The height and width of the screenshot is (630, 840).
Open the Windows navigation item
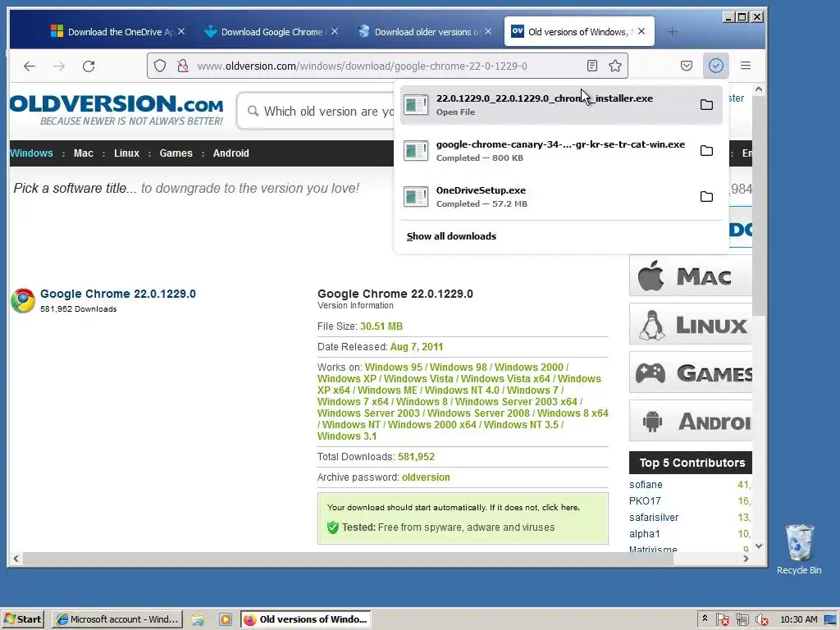31,153
